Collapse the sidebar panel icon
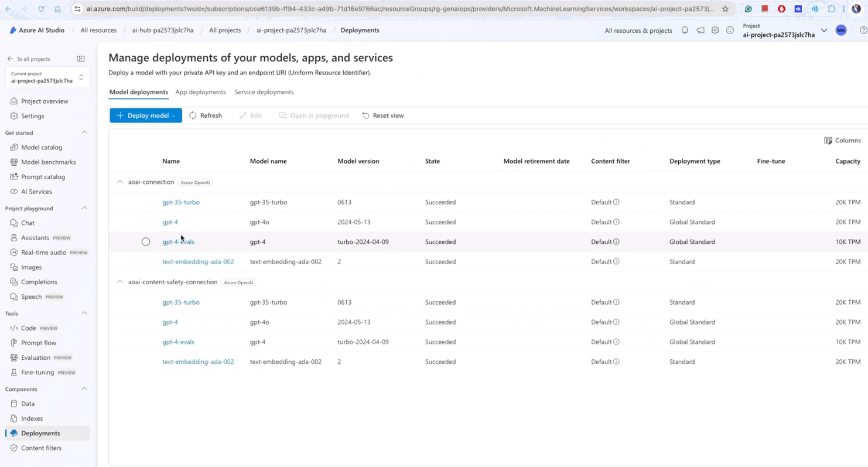Screen dimensions: 868x467 click(81, 59)
